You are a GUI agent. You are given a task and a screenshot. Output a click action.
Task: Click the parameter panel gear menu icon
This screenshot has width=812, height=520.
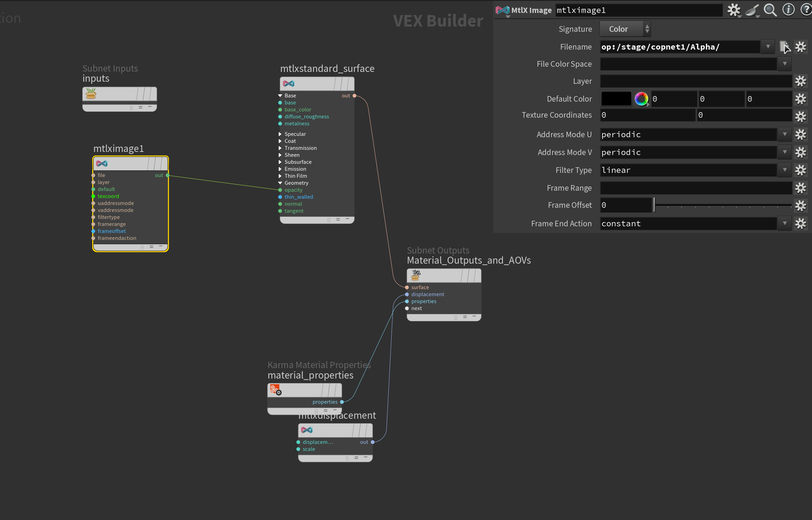click(x=733, y=10)
